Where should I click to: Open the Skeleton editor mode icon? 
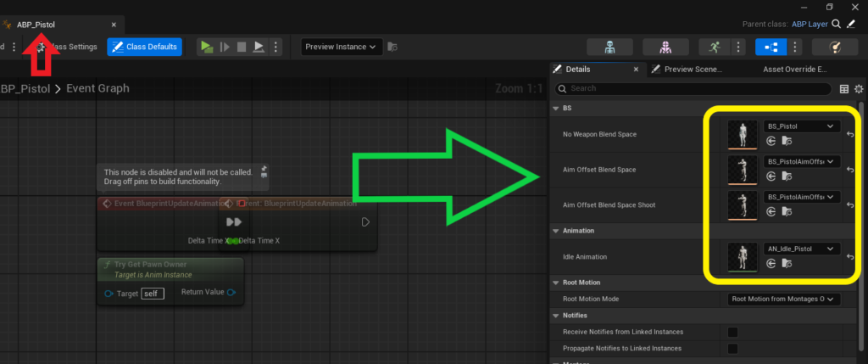[609, 47]
